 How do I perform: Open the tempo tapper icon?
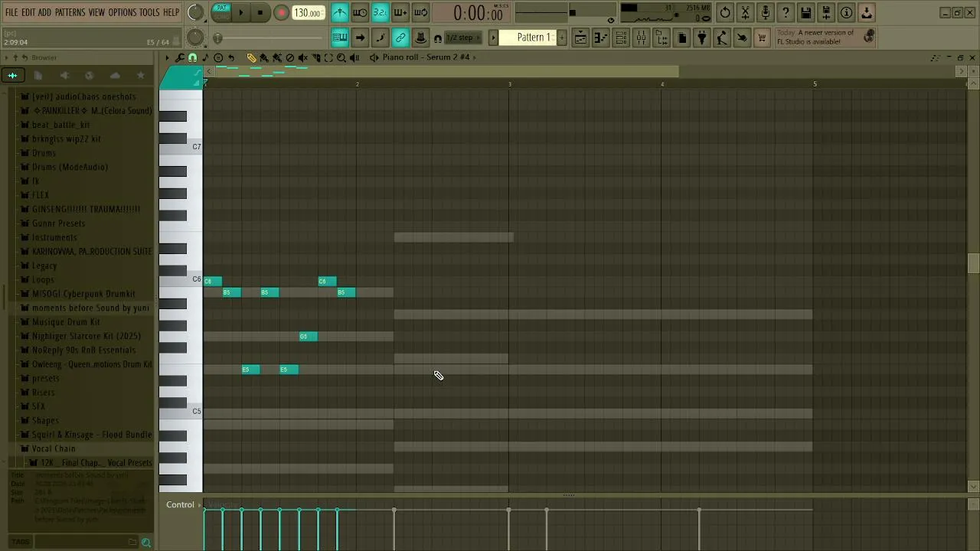coord(722,37)
